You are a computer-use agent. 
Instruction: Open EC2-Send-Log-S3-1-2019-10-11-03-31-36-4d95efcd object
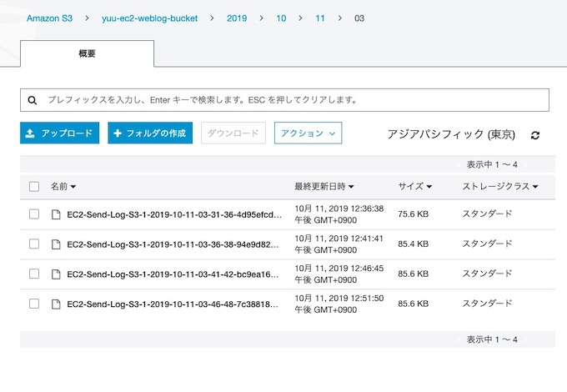(174, 214)
